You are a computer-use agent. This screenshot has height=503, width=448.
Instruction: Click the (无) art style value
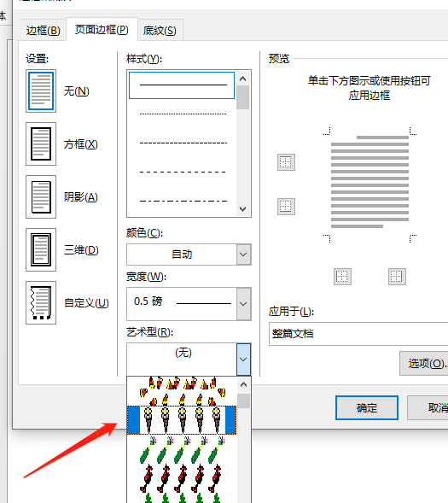(183, 353)
